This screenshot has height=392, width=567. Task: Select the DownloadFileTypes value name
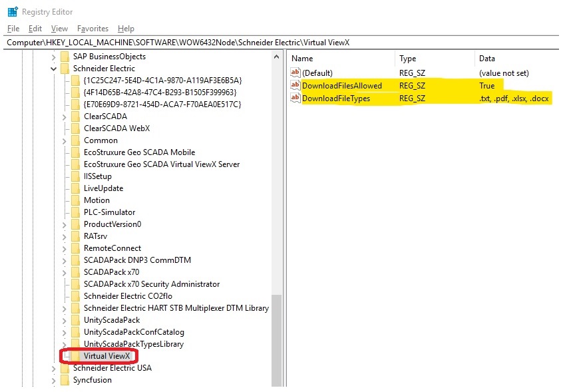(x=336, y=98)
